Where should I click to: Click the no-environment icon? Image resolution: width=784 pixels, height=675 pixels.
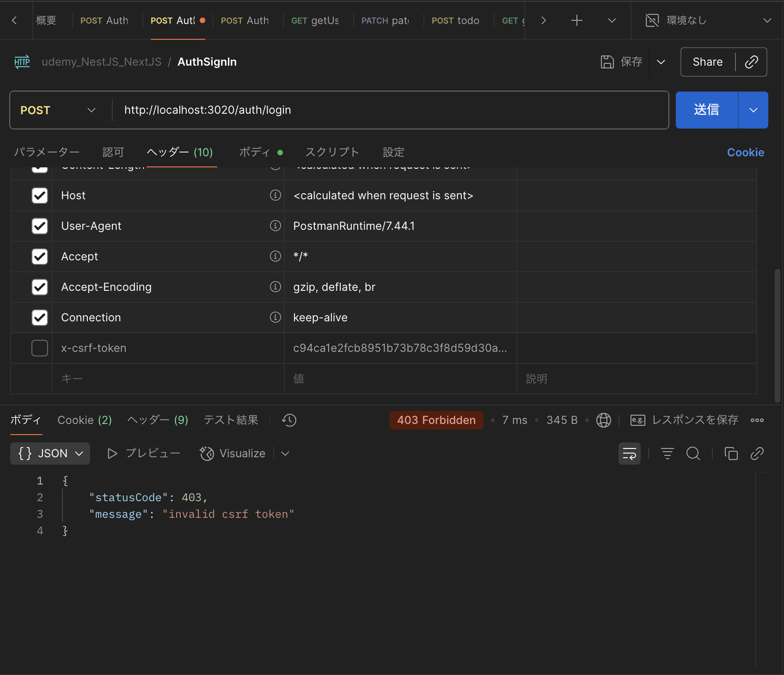[652, 20]
